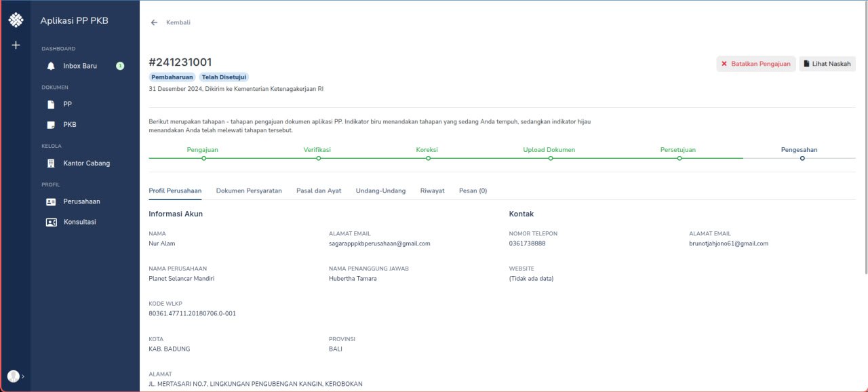
Task: Switch to the Dokumen Persyaratan tab
Action: tap(249, 191)
